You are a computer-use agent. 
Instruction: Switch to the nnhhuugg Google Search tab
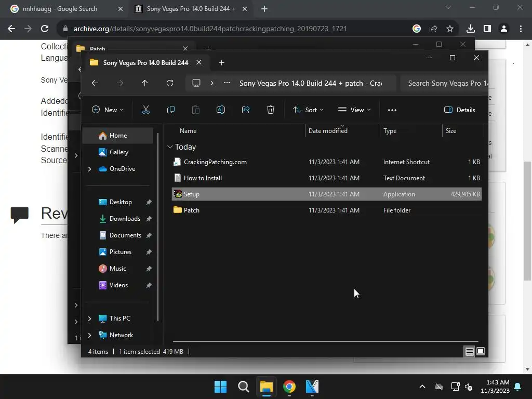pyautogui.click(x=66, y=9)
